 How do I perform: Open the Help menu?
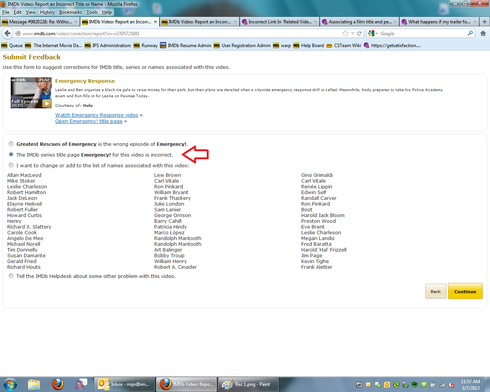tap(107, 12)
